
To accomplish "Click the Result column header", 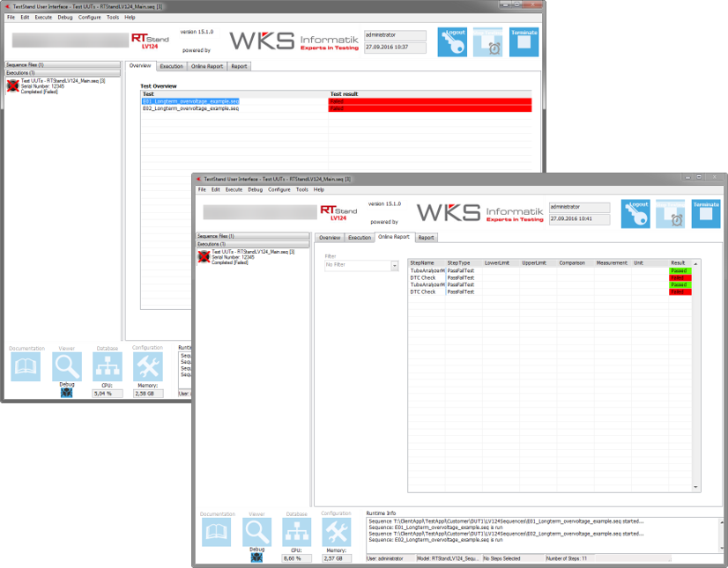I will tap(680, 262).
